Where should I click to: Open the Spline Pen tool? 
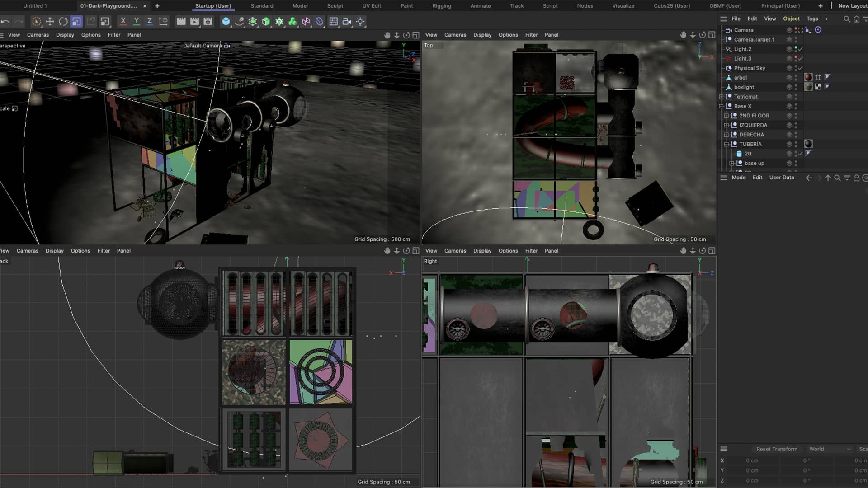tap(240, 21)
